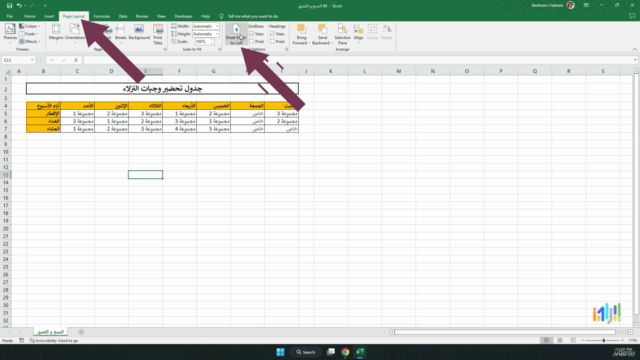Open Scale to Fit dialog launcher
Image resolution: width=640 pixels, height=360 pixels.
[x=220, y=49]
